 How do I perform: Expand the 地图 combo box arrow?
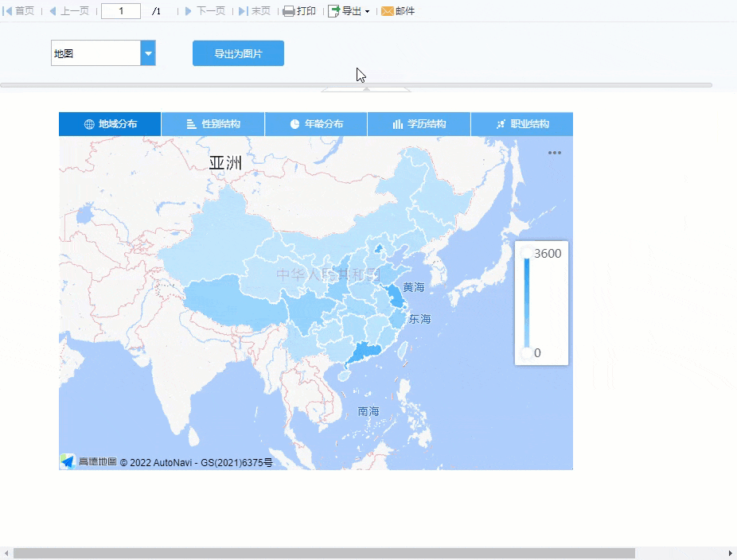tap(148, 54)
